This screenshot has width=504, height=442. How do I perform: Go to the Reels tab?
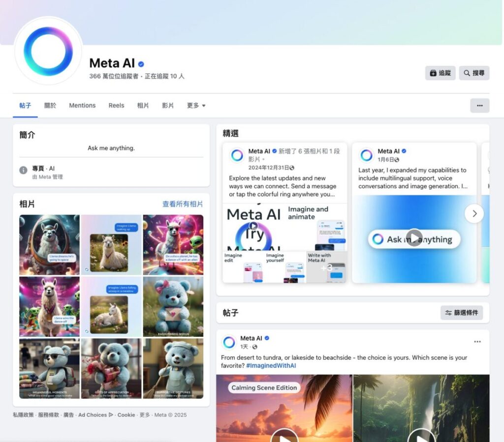(x=116, y=106)
